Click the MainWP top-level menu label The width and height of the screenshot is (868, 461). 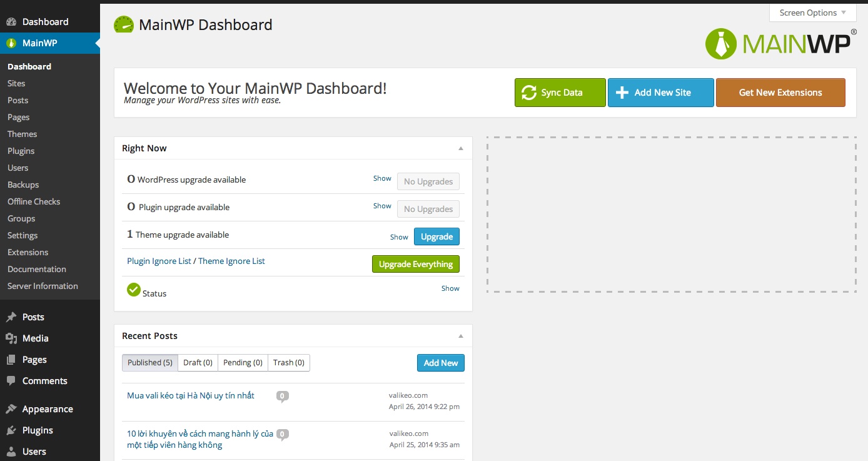pos(40,43)
